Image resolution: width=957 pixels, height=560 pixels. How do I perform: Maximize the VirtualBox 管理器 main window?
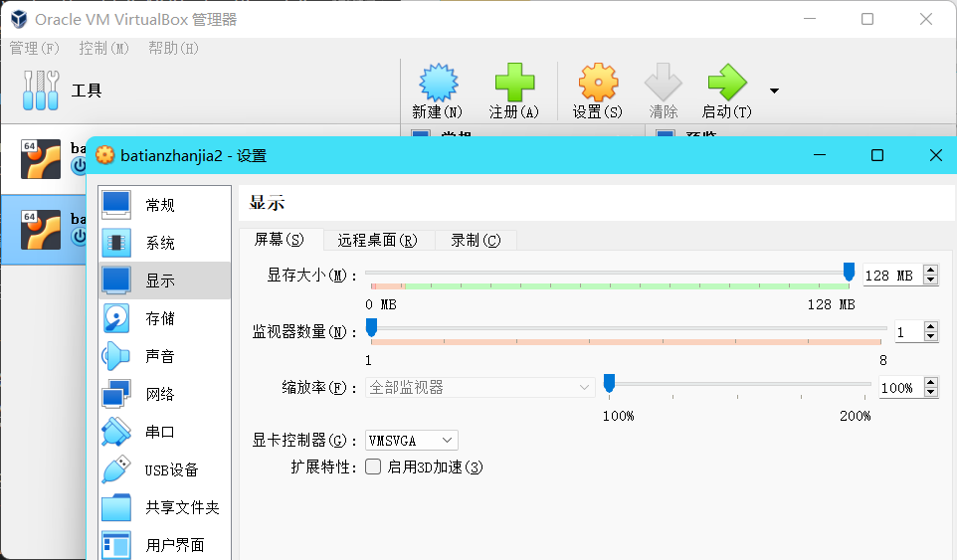[x=867, y=19]
